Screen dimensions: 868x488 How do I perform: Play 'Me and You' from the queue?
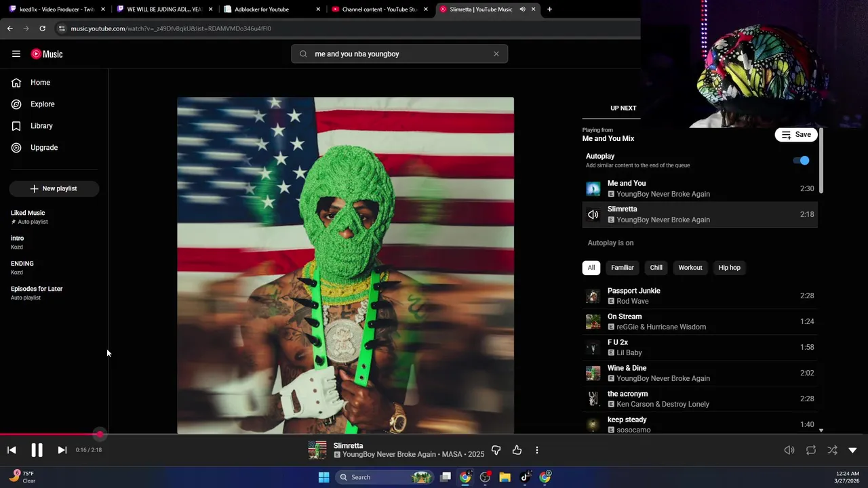[x=700, y=188]
